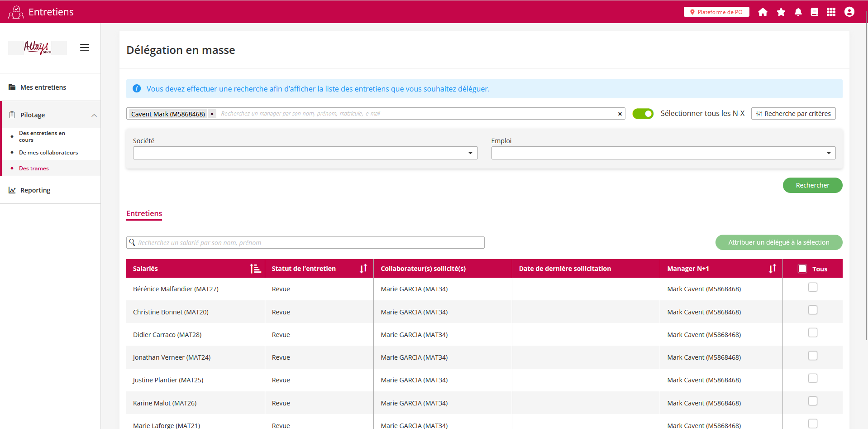Image resolution: width=868 pixels, height=429 pixels.
Task: Select checkbox for Bérénice Malfandier row
Action: click(812, 288)
